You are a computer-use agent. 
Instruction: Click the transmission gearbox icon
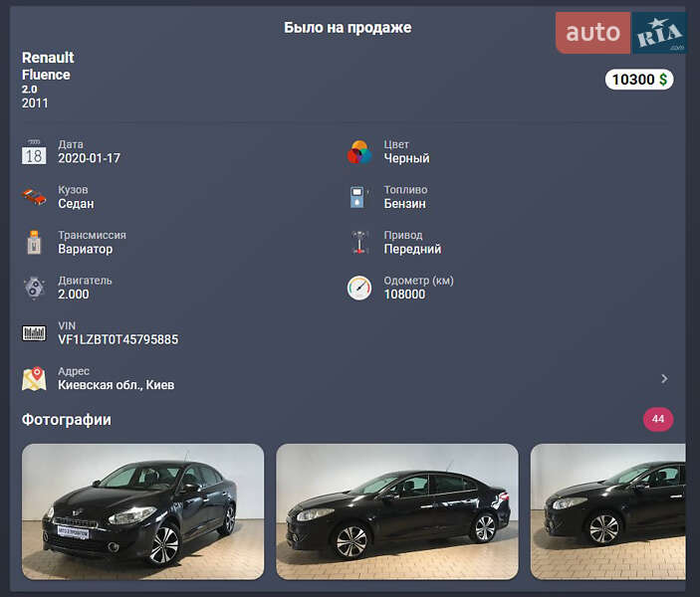point(34,242)
